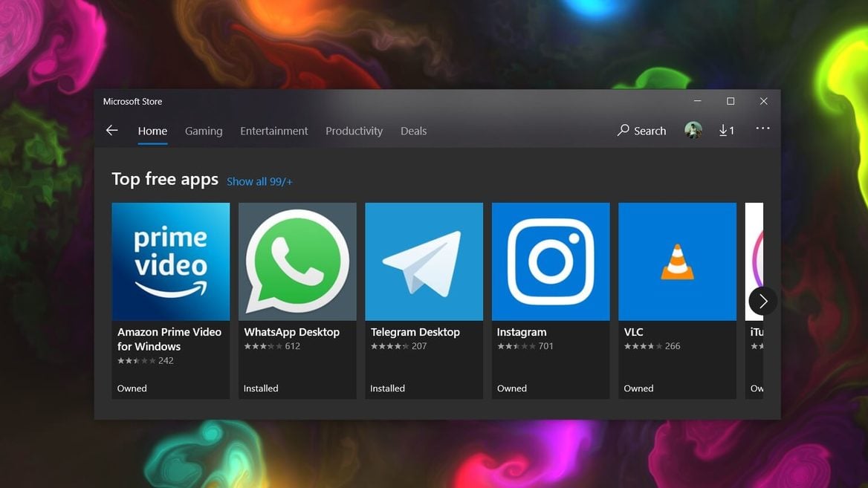Open the three-dot See more menu
Image resolution: width=868 pixels, height=488 pixels.
click(x=762, y=128)
